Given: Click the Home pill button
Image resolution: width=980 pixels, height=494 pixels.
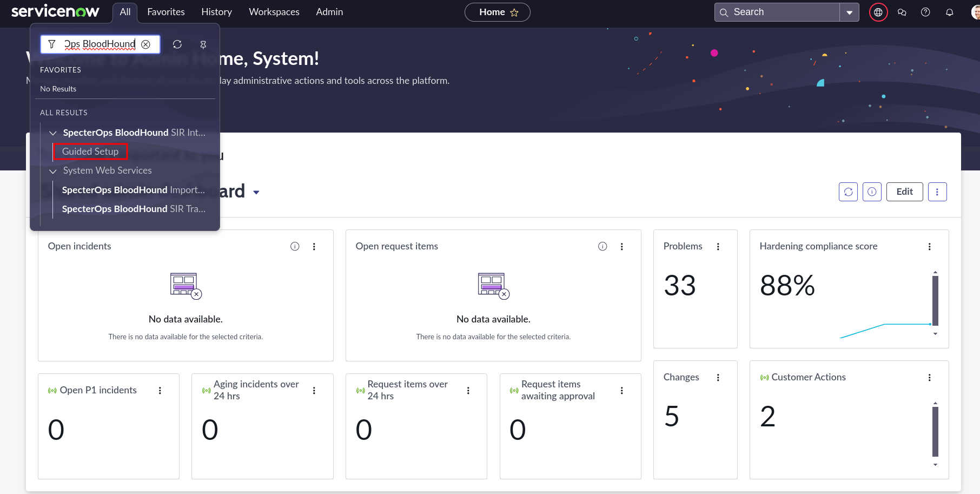Looking at the screenshot, I should coord(498,12).
